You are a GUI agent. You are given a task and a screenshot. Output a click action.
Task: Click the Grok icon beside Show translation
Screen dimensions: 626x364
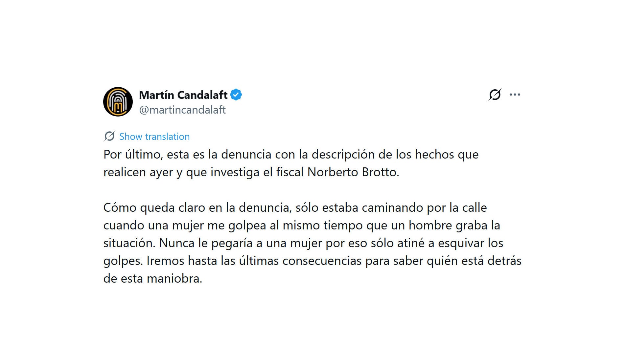tap(110, 136)
